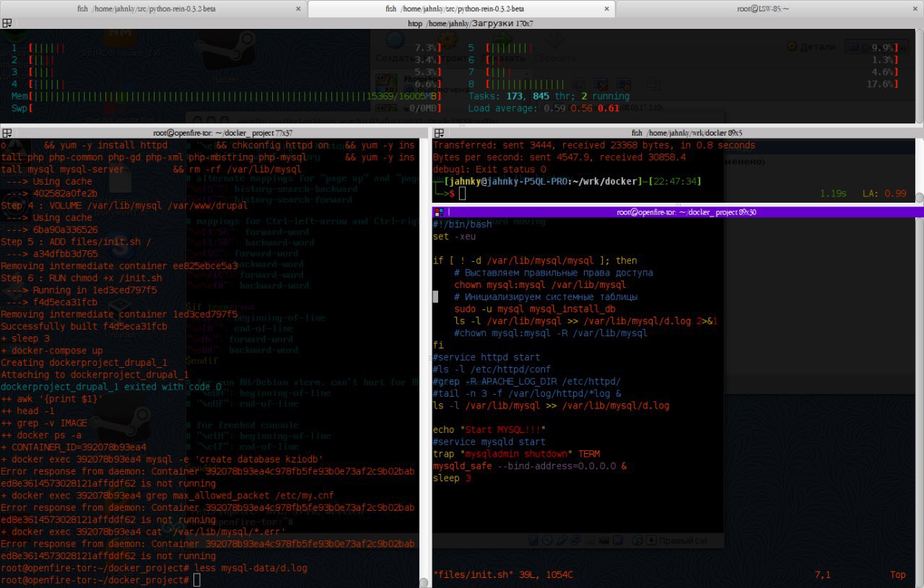Click "Creating dockerproject_drupal_1" line
The height and width of the screenshot is (588, 924).
pos(84,362)
